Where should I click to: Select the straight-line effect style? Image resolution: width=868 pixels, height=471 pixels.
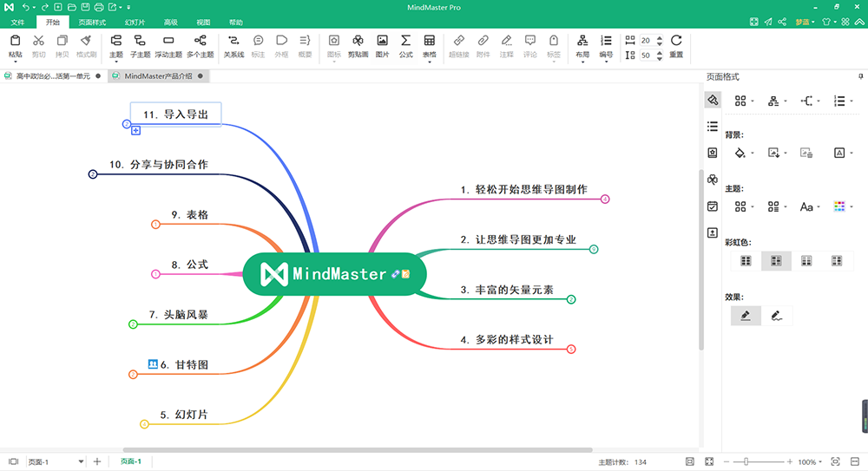(746, 316)
